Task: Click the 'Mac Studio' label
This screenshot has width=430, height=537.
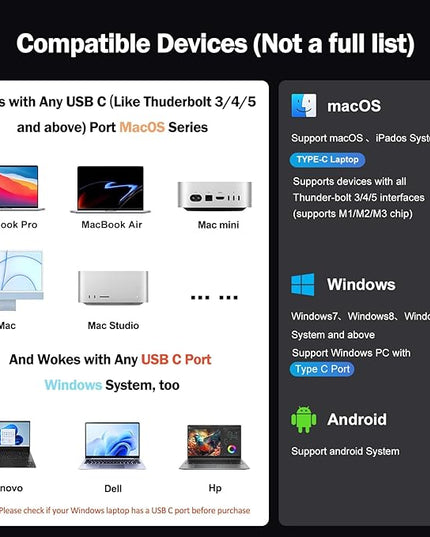Action: click(113, 325)
